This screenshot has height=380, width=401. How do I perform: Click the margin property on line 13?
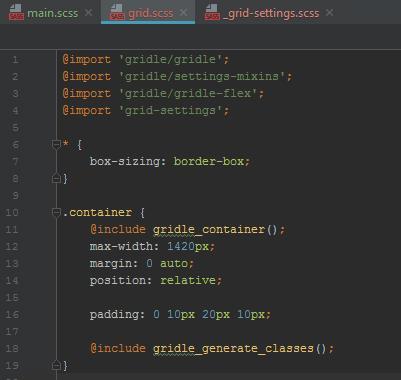point(111,264)
